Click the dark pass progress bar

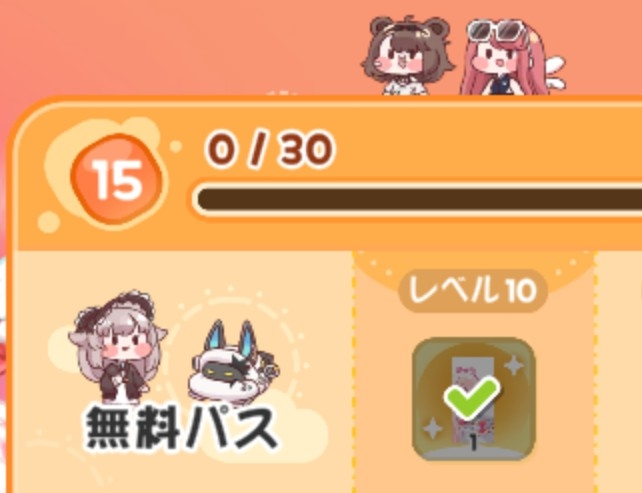pos(418,200)
